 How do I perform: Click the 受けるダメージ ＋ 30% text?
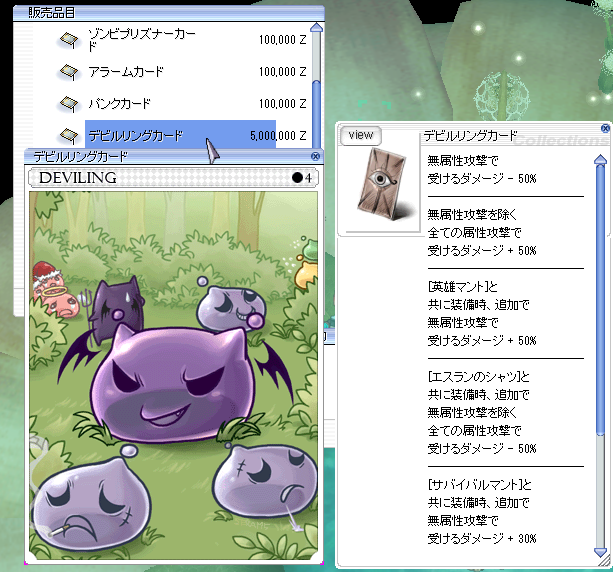pos(482,538)
